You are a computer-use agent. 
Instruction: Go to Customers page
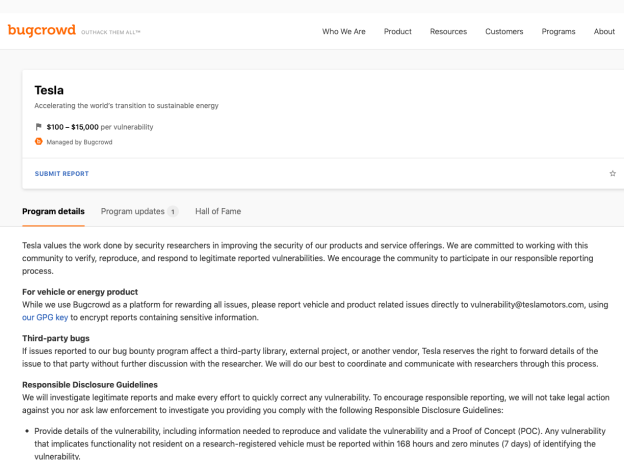point(504,31)
